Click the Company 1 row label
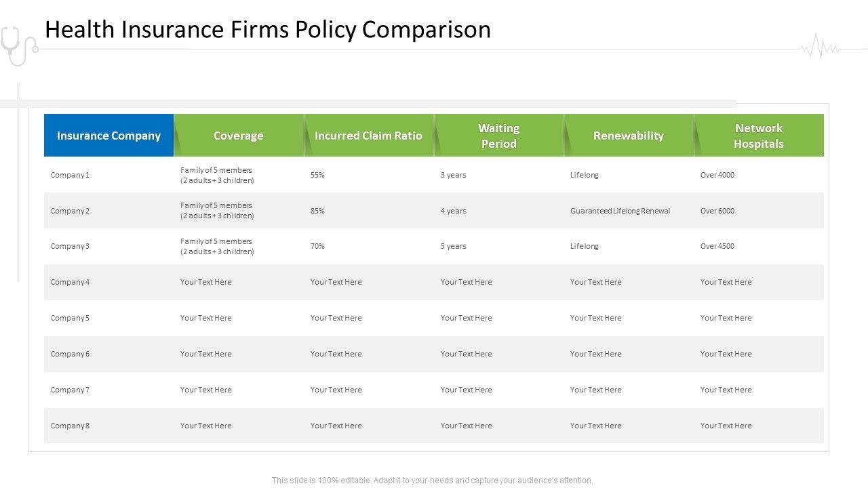868x488 pixels. pos(70,175)
